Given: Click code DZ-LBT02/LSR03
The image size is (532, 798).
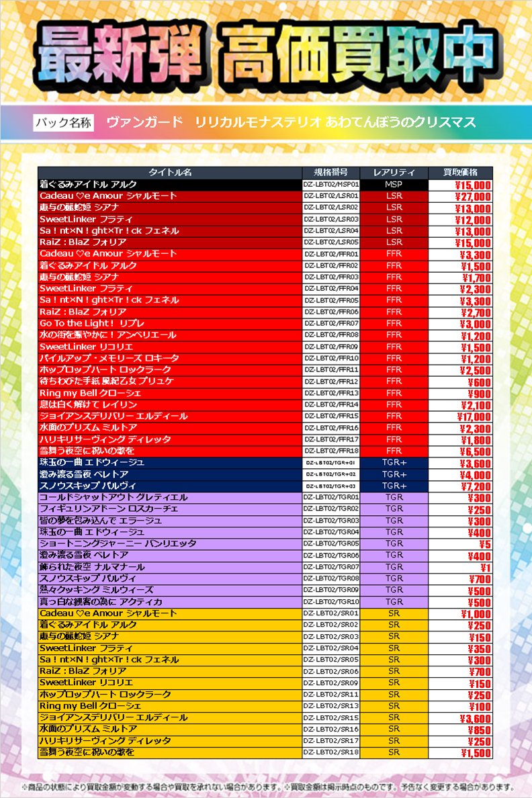Looking at the screenshot, I should [x=331, y=220].
